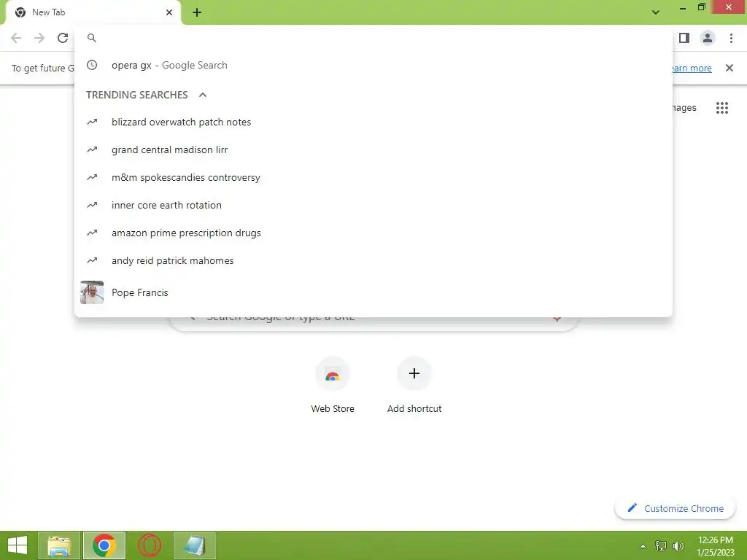747x560 pixels.
Task: Open File Explorer from the taskbar
Action: click(x=59, y=545)
